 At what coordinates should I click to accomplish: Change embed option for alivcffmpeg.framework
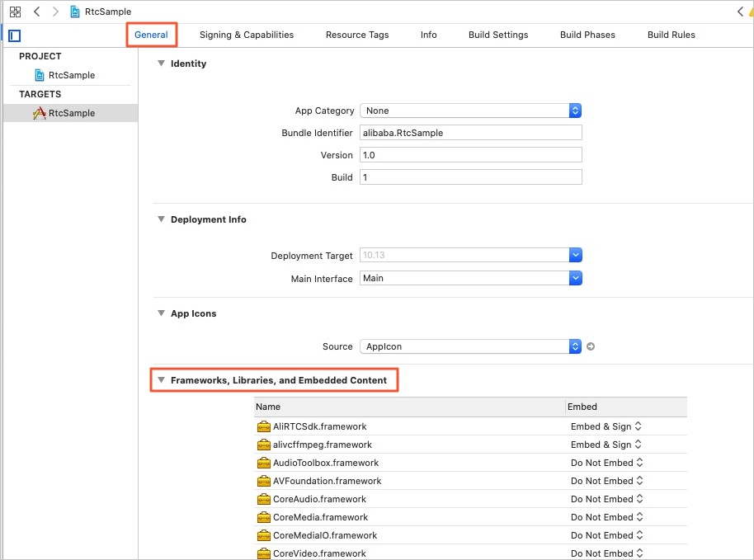[606, 445]
